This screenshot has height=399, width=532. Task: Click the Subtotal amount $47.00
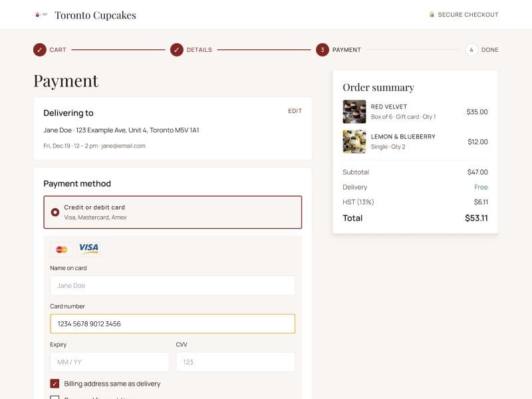[477, 172]
